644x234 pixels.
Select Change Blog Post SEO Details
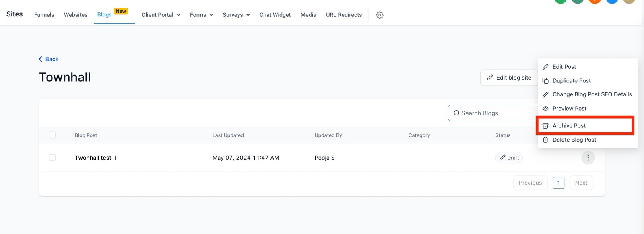(x=592, y=94)
